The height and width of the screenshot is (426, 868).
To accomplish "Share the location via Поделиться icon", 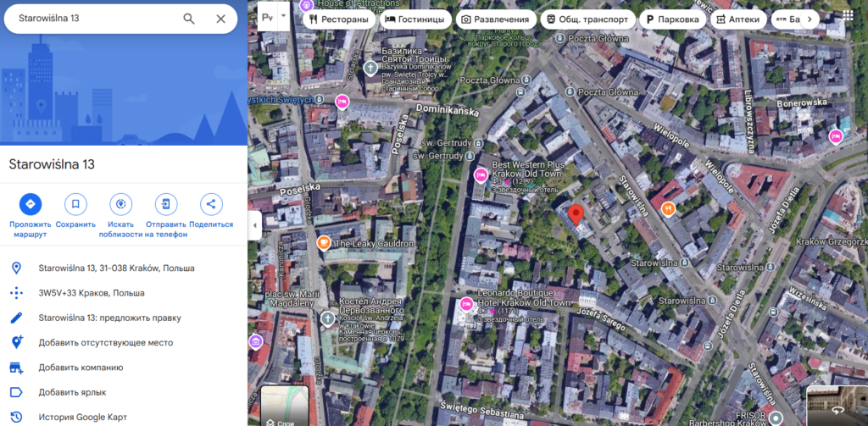I will coord(211,204).
